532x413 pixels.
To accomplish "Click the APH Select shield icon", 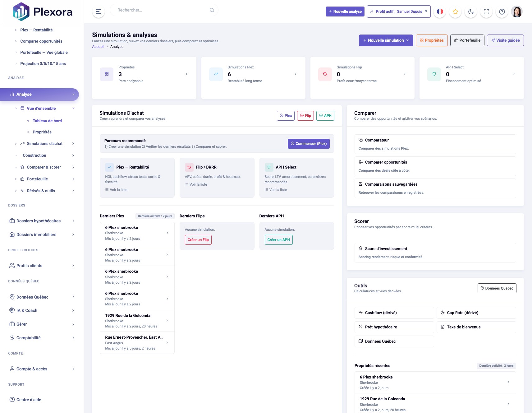I will click(434, 74).
